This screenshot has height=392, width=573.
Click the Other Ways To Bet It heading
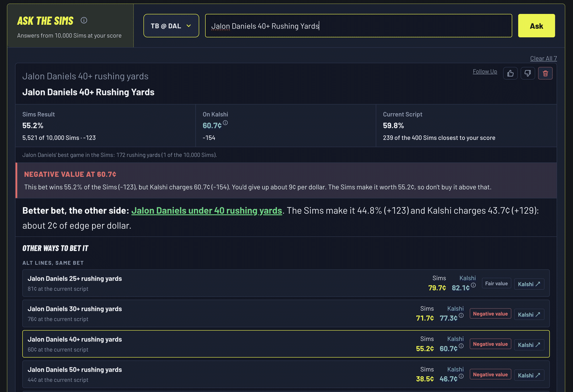55,248
